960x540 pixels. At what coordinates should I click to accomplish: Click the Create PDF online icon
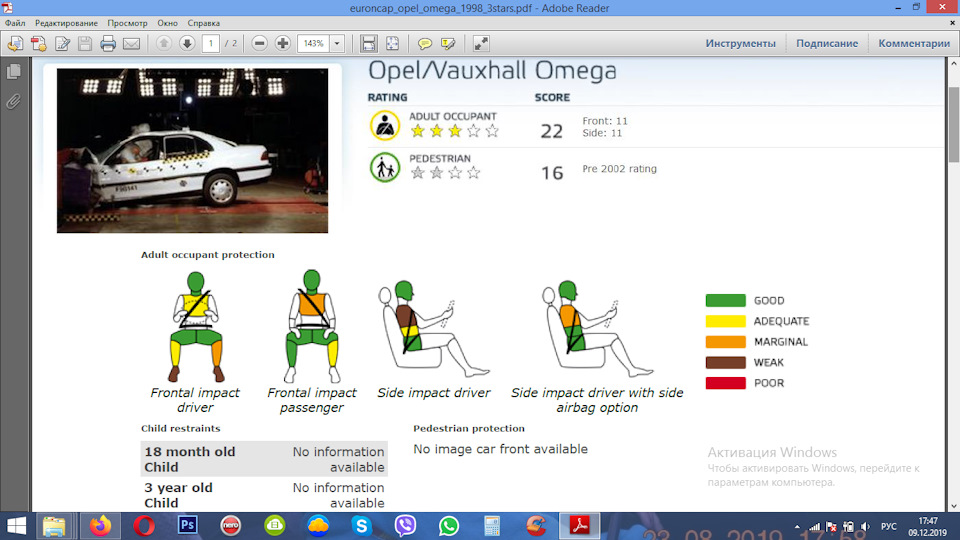pos(39,43)
